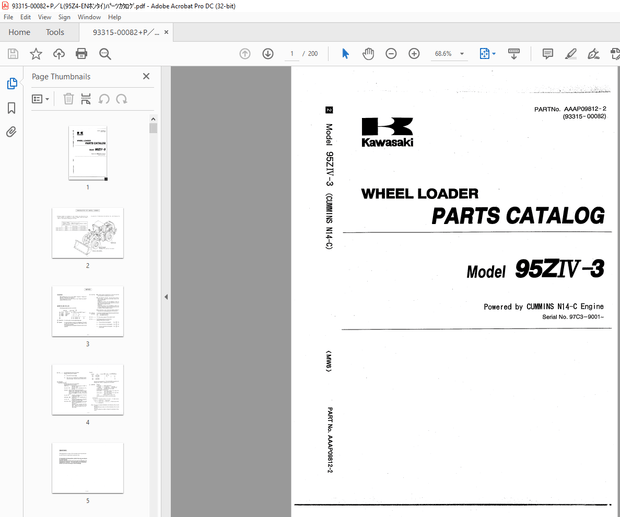Click the thumbnails panel scroll up arrow

coord(153,119)
